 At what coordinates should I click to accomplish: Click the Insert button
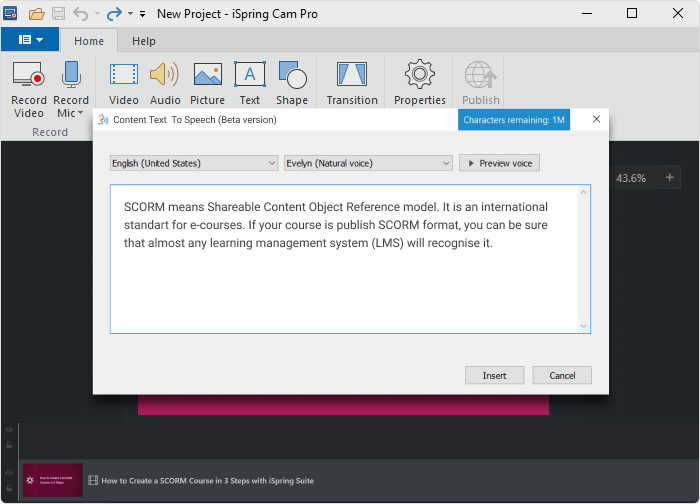[x=495, y=375]
